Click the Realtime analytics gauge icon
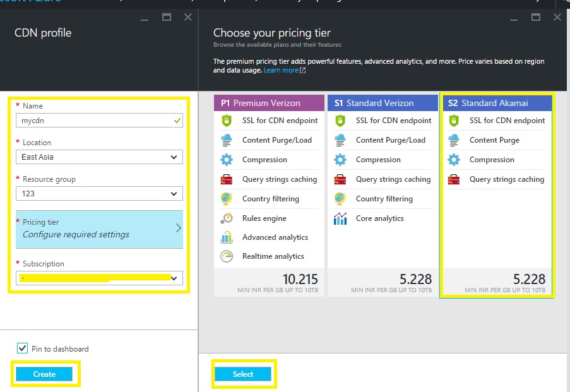Image resolution: width=570 pixels, height=392 pixels. click(227, 256)
